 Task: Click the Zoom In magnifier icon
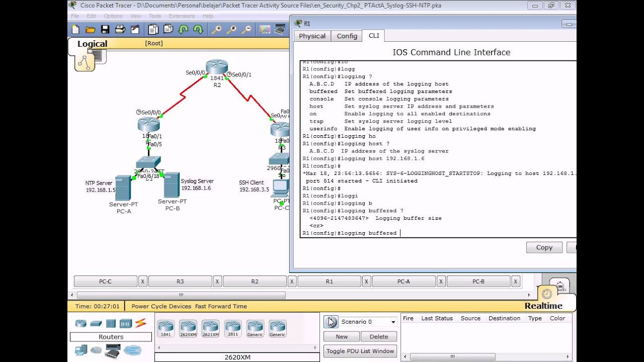click(x=216, y=30)
